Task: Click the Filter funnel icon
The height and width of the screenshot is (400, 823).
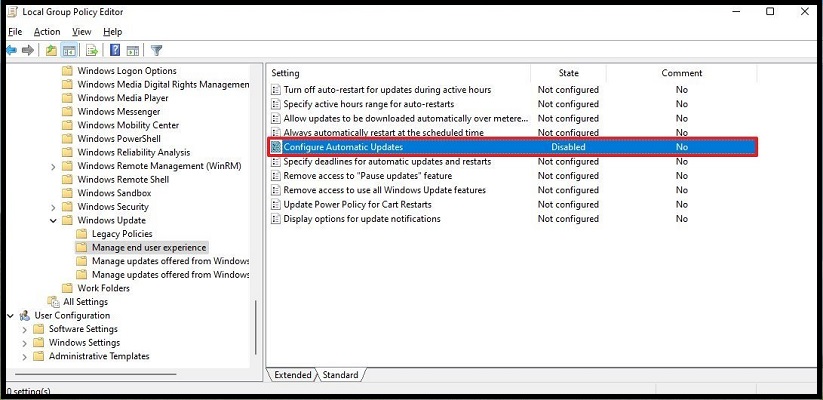Action: [x=157, y=50]
